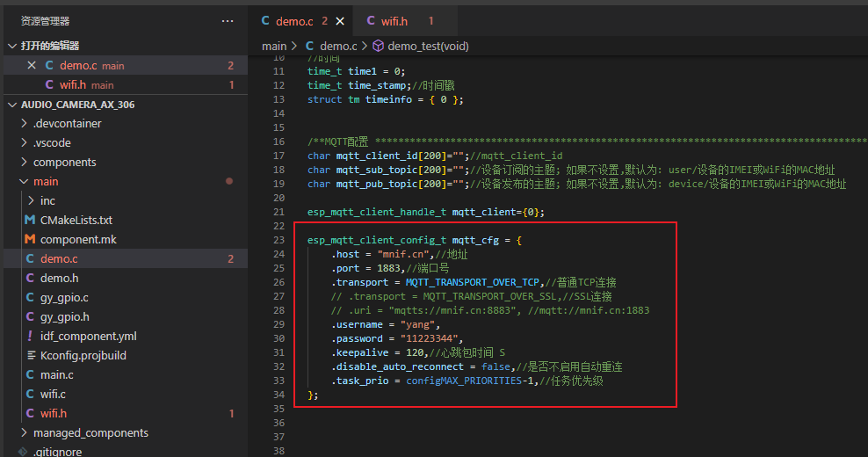Click configMAX_PRIORITIES-1 expression
868x457 pixels.
469,381
